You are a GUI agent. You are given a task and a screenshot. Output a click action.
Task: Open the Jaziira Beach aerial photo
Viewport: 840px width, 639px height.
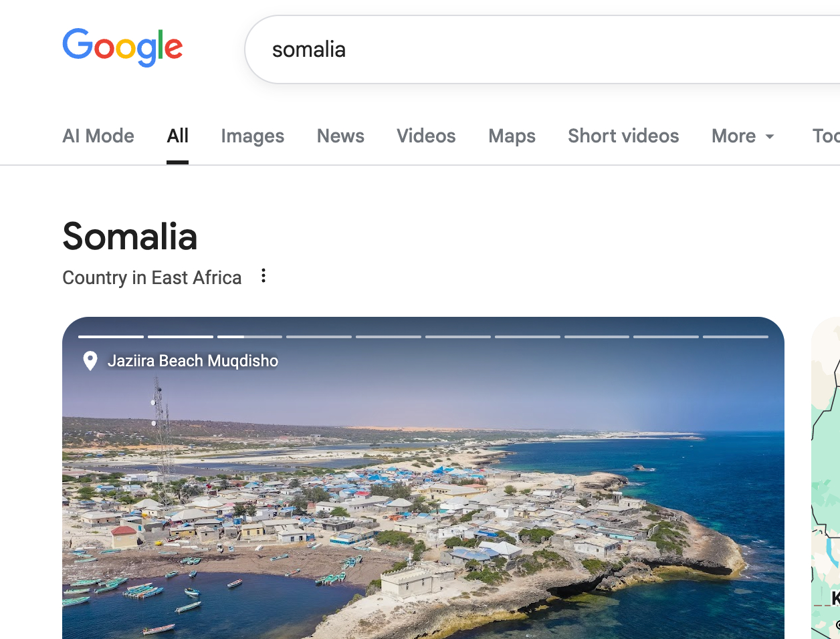coord(423,508)
